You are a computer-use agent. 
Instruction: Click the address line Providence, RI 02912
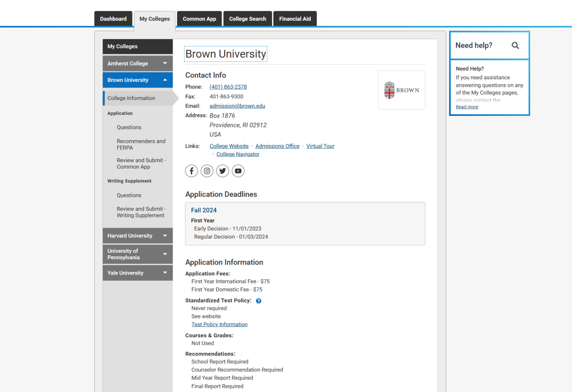(238, 125)
